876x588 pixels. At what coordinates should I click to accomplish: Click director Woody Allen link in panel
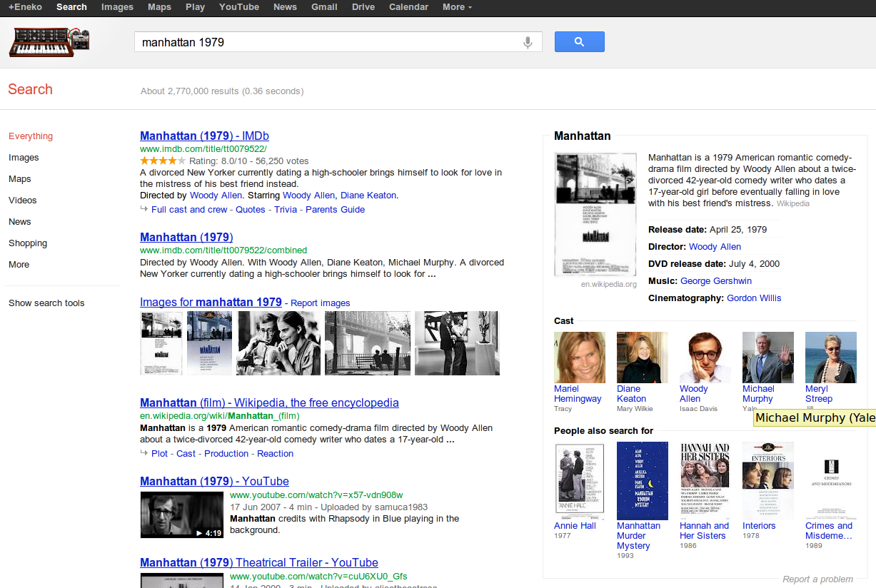point(715,247)
